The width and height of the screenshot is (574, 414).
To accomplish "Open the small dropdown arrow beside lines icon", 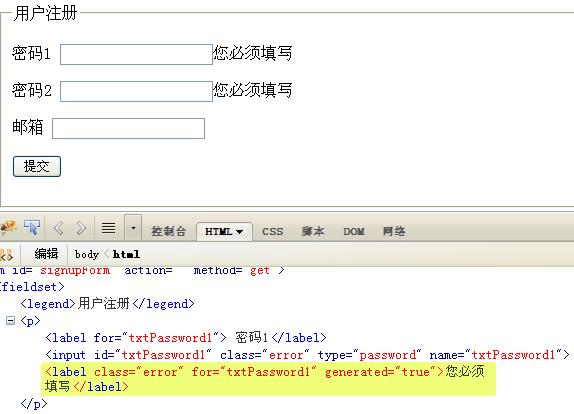I will (x=133, y=228).
